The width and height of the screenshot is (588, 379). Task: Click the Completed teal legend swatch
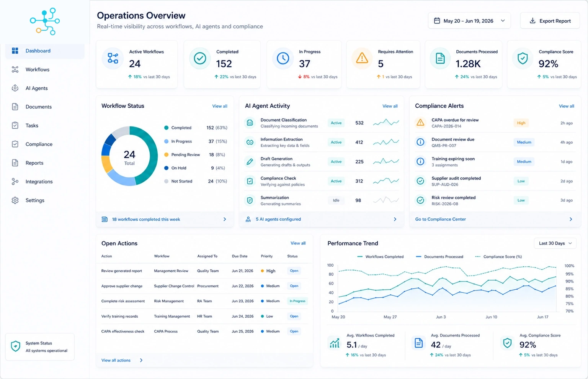[166, 128]
